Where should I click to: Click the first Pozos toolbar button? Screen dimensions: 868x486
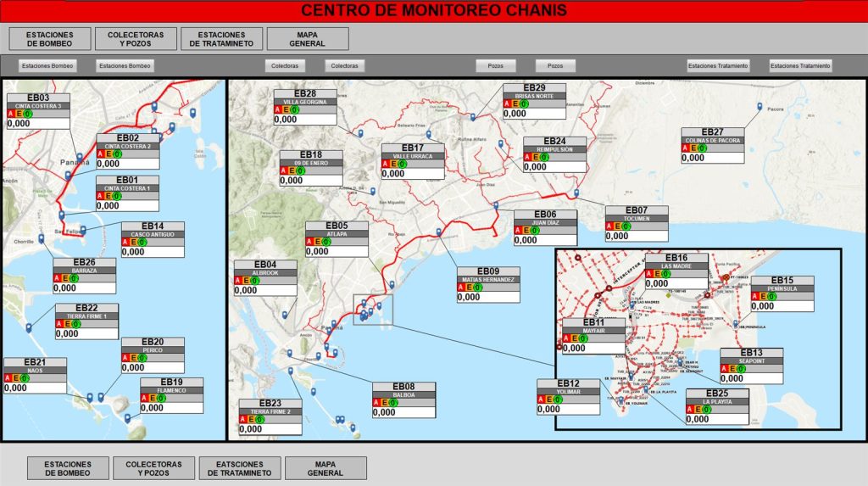[x=495, y=65]
